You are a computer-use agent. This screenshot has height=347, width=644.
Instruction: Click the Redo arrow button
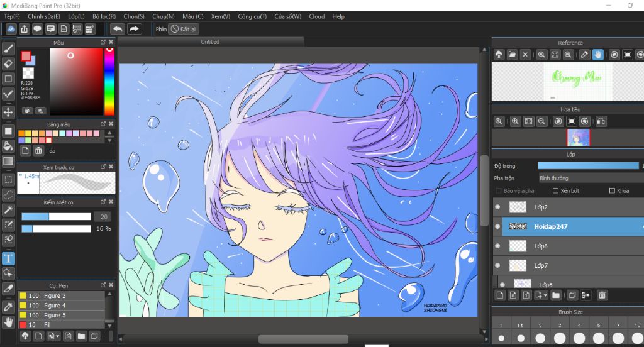coord(134,29)
